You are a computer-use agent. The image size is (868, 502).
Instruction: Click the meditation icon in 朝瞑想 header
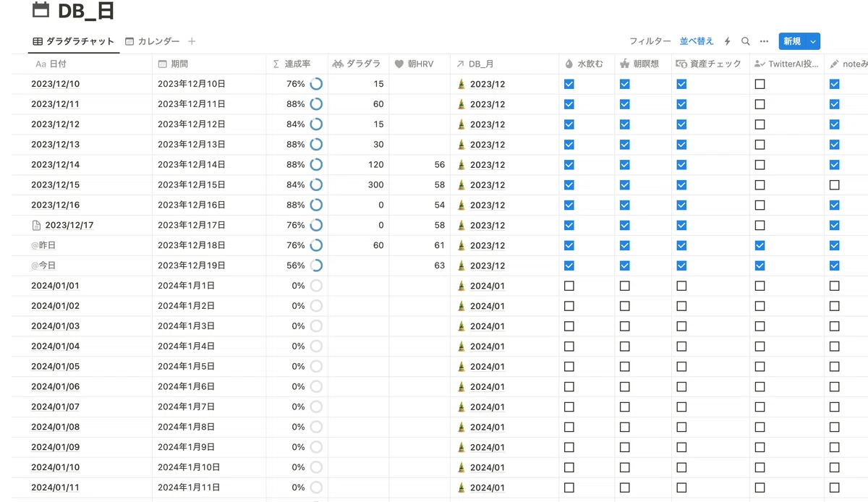click(x=625, y=64)
